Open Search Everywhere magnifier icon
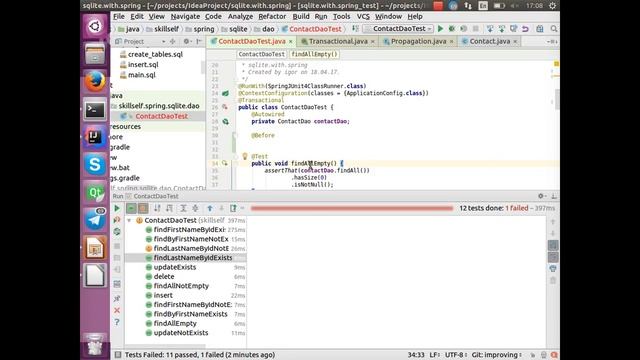The height and width of the screenshot is (360, 640). pyautogui.click(x=553, y=29)
